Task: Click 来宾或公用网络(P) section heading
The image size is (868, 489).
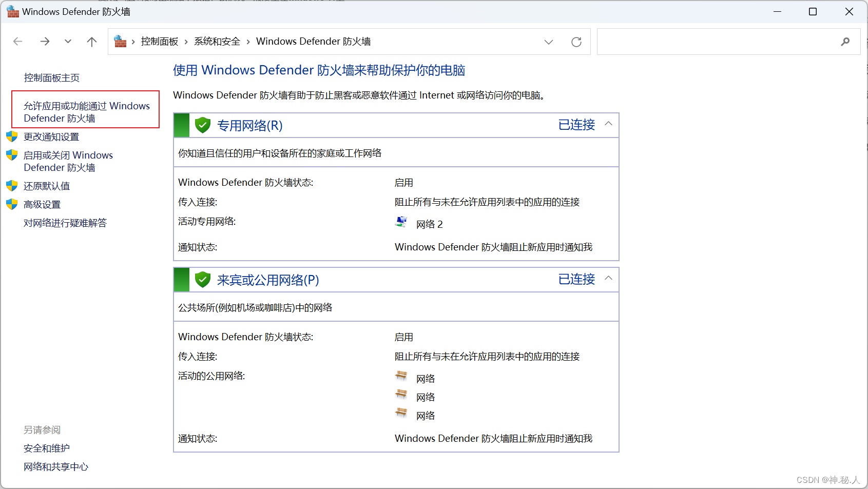Action: click(268, 280)
